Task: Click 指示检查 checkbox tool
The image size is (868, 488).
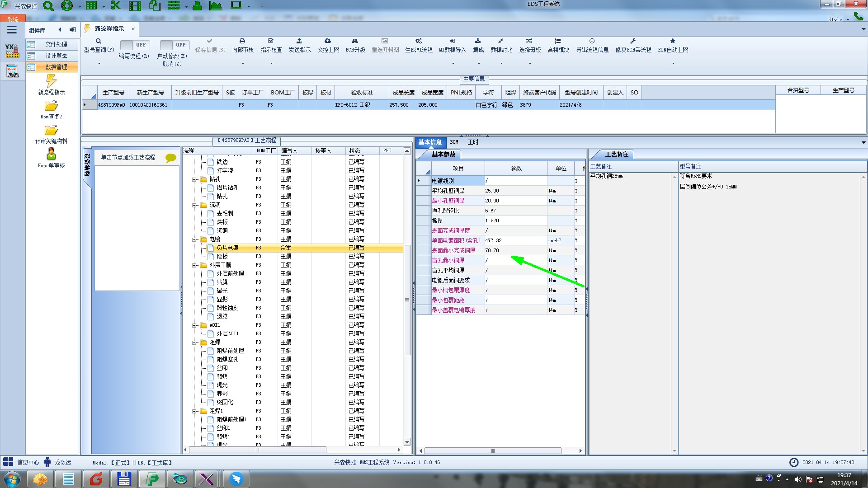Action: click(x=271, y=46)
